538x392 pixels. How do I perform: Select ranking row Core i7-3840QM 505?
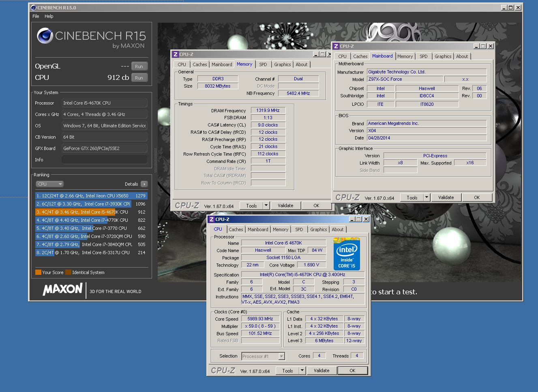point(91,244)
